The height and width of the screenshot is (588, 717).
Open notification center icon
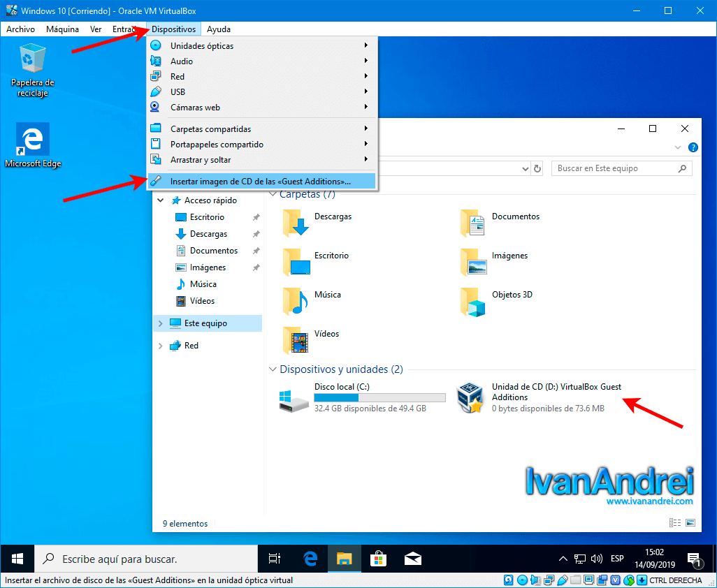[694, 559]
